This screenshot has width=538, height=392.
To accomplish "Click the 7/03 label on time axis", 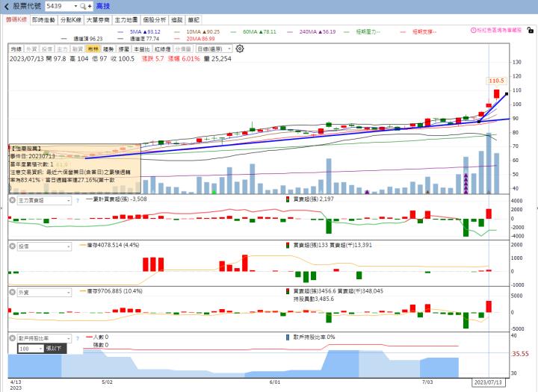I will click(427, 382).
